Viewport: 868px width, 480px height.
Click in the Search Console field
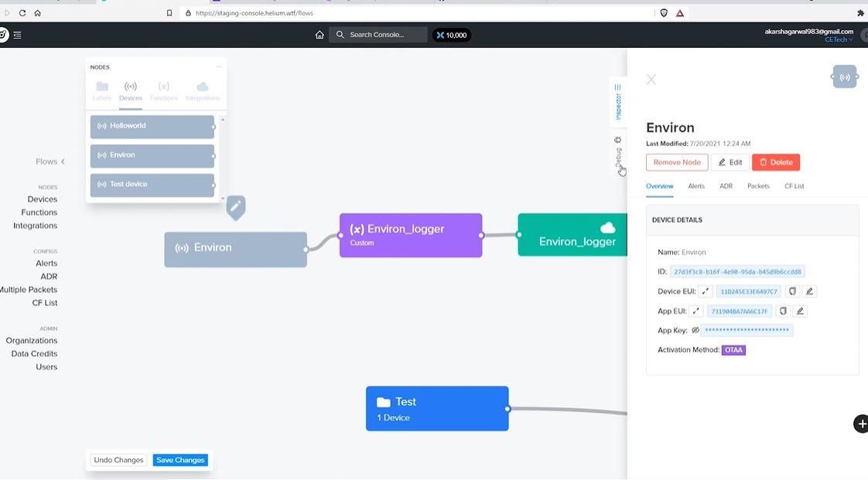(x=378, y=35)
